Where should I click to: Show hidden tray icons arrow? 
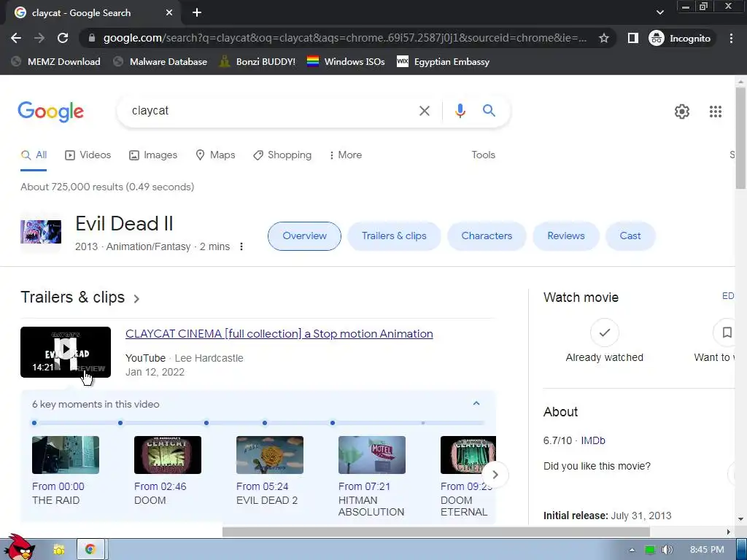[632, 550]
